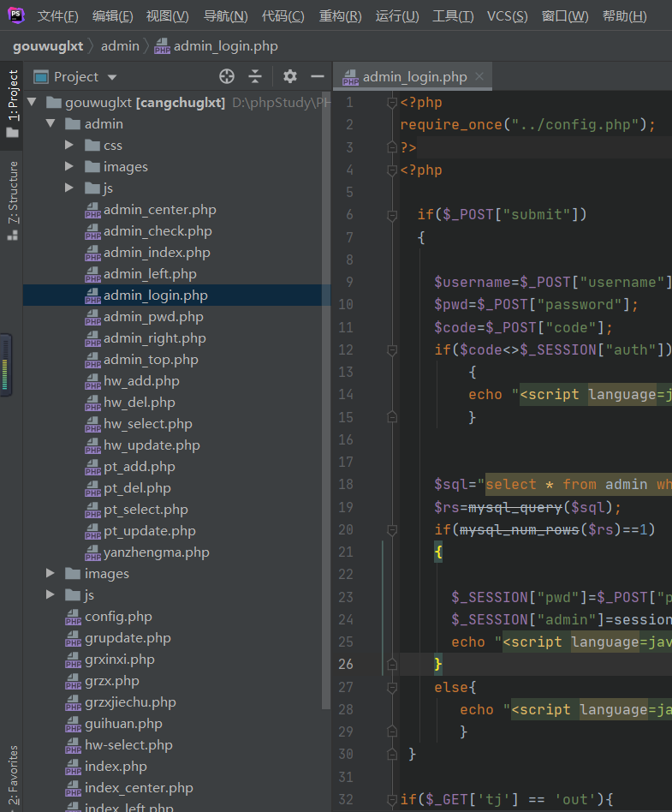Open the 重构(R) menu
This screenshot has height=812, width=672.
(x=340, y=16)
